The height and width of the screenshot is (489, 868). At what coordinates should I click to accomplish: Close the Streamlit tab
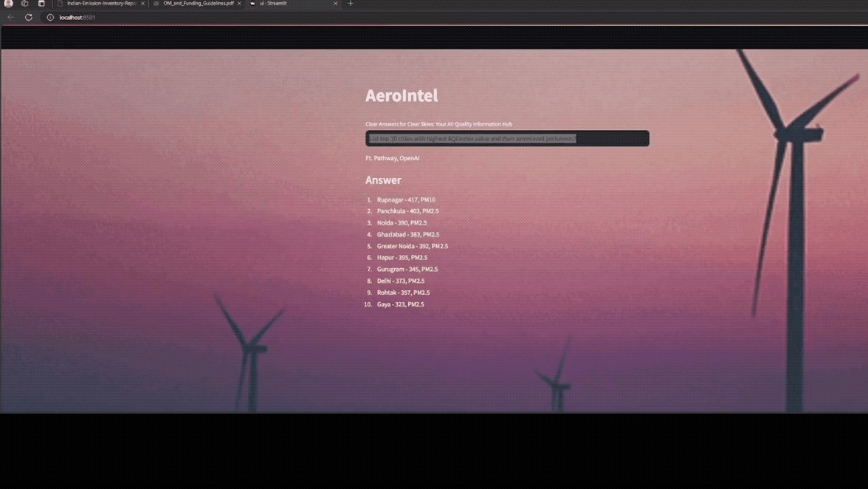pyautogui.click(x=335, y=4)
